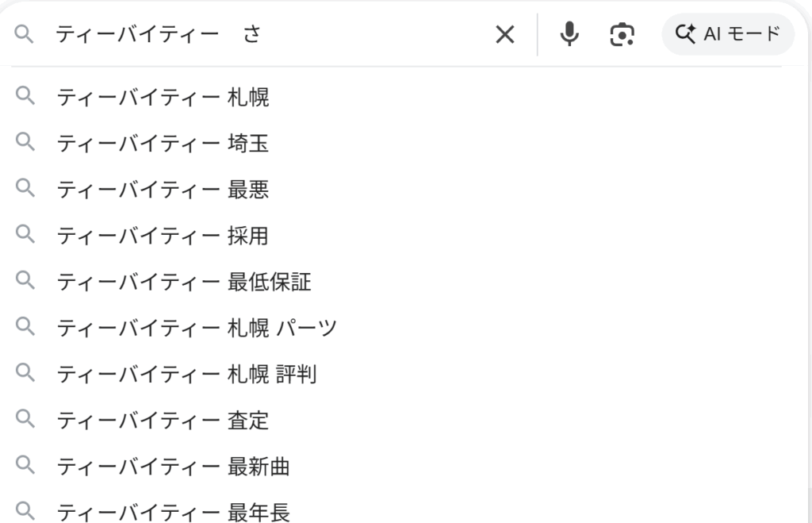This screenshot has height=523, width=812.
Task: Click magnifier icon beside 最新曲 suggestion
Action: click(25, 465)
